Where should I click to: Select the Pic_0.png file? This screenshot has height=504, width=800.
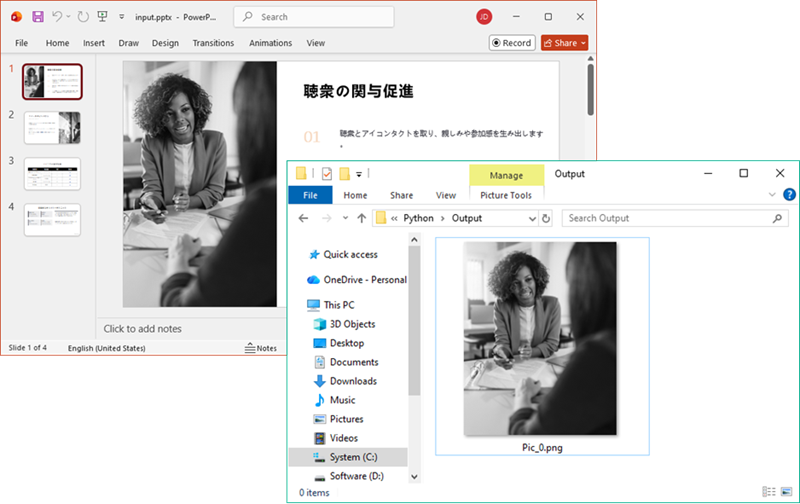click(542, 346)
